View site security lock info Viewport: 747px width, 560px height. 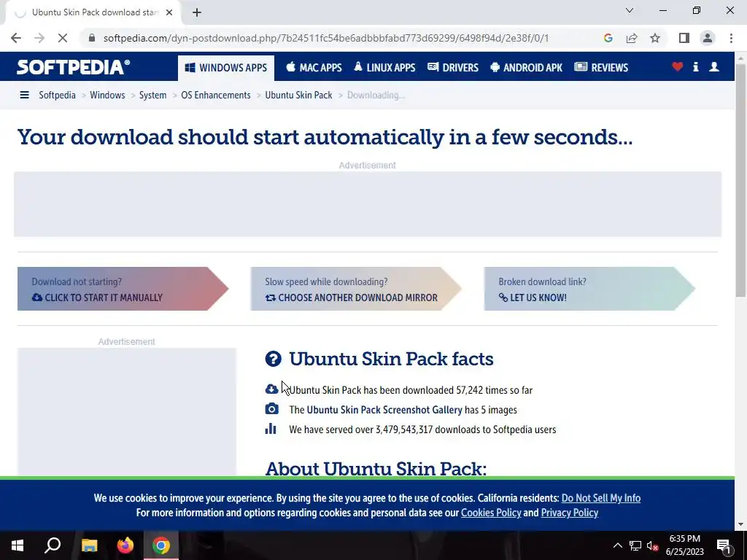[x=92, y=38]
